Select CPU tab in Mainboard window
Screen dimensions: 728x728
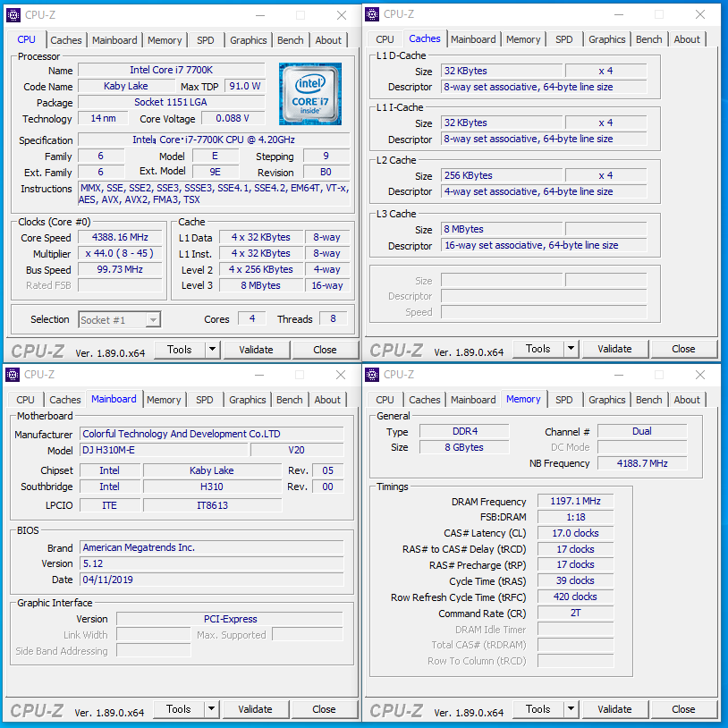coord(26,400)
